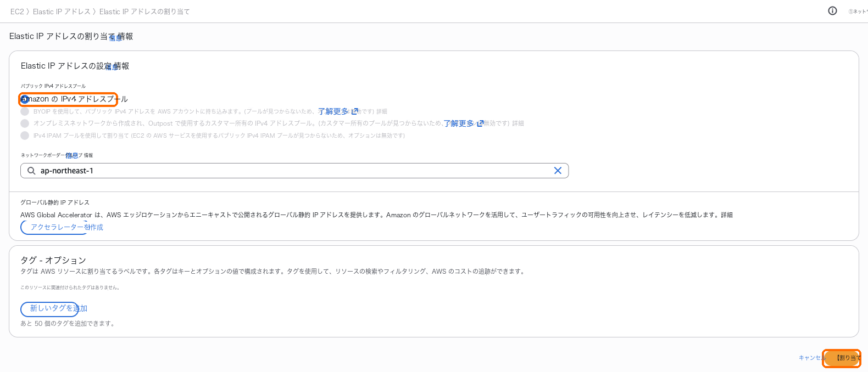868x372 pixels.
Task: Click アクセラレーターを作成 button
Action: (x=62, y=227)
